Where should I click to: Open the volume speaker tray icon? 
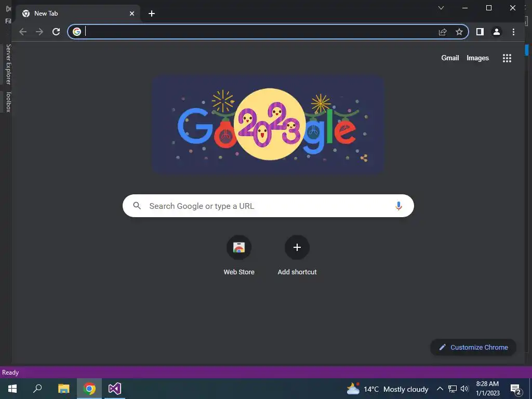pyautogui.click(x=464, y=389)
